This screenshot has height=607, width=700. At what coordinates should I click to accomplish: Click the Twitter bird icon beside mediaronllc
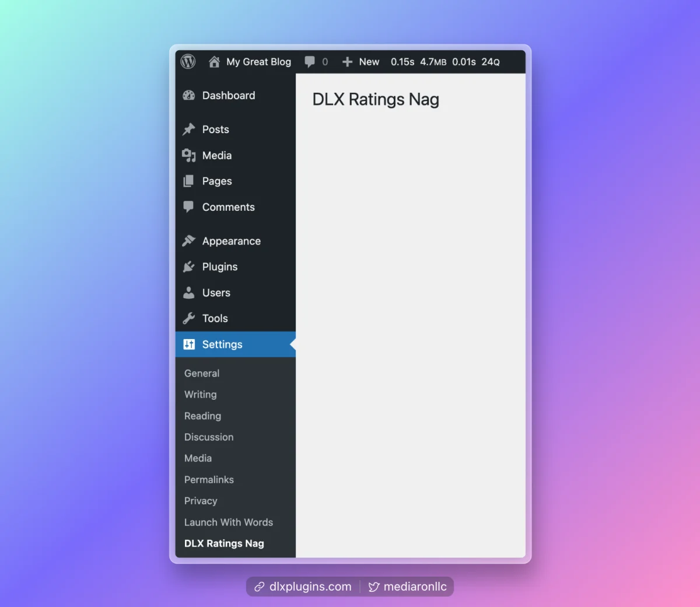coord(374,587)
